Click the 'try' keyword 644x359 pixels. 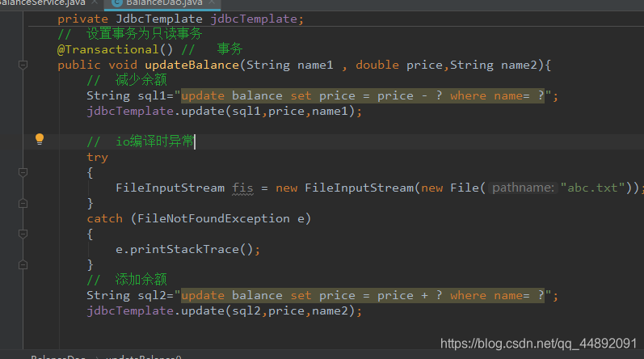(x=97, y=158)
